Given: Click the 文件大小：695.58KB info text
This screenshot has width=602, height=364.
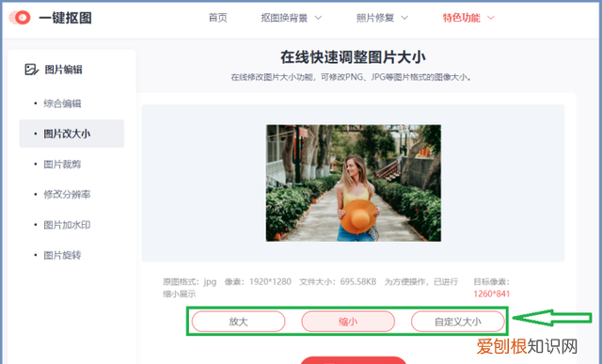Looking at the screenshot, I should [338, 282].
